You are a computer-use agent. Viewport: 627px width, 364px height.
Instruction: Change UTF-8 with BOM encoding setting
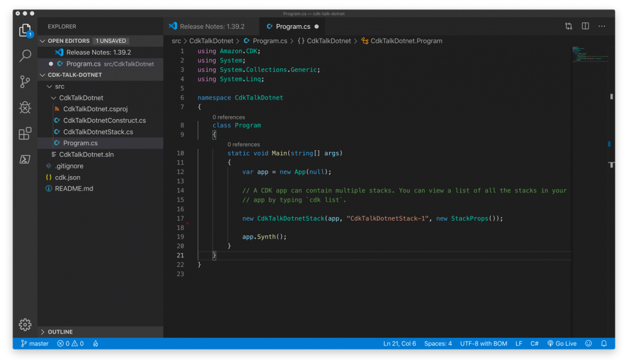coord(484,343)
